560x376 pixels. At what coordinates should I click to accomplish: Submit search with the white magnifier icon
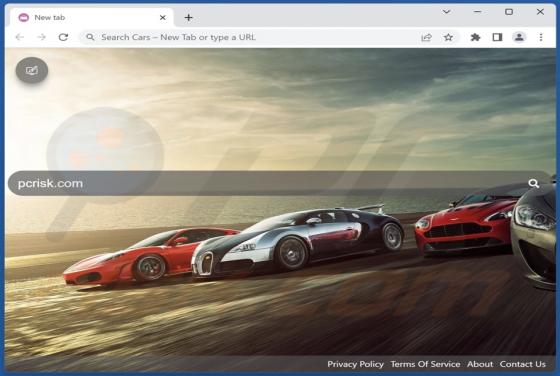pos(534,183)
